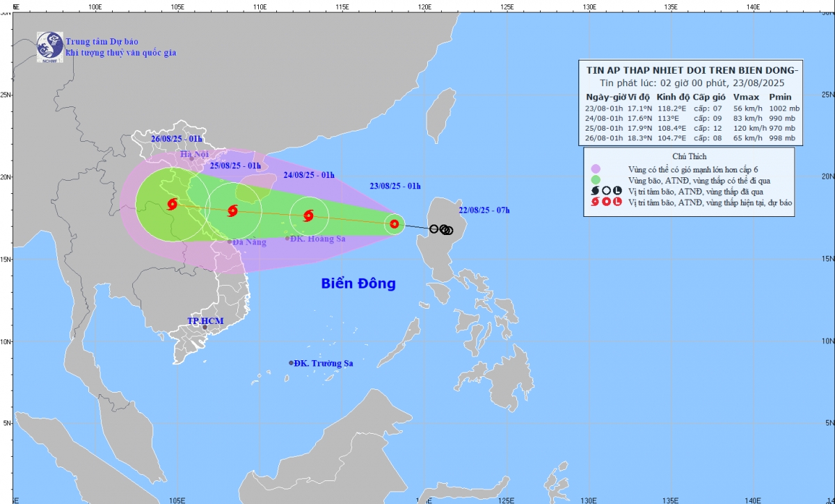This screenshot has width=835, height=504.
Task: Click the Hà Nội city dot
Action: pos(193,158)
